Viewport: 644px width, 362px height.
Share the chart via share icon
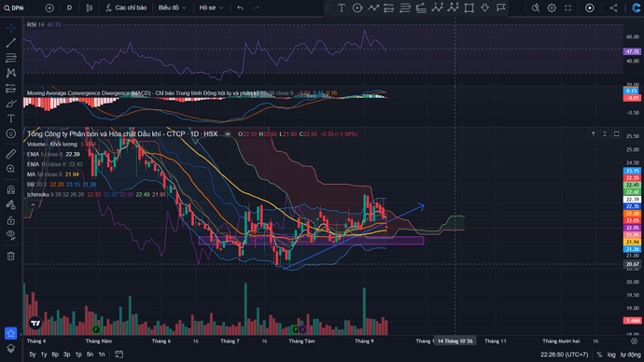click(x=613, y=7)
